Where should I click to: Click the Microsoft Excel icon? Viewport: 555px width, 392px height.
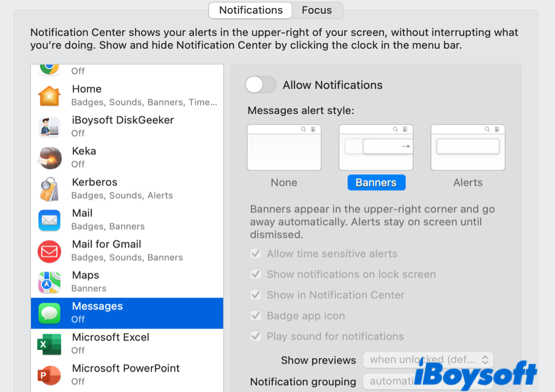(x=49, y=344)
